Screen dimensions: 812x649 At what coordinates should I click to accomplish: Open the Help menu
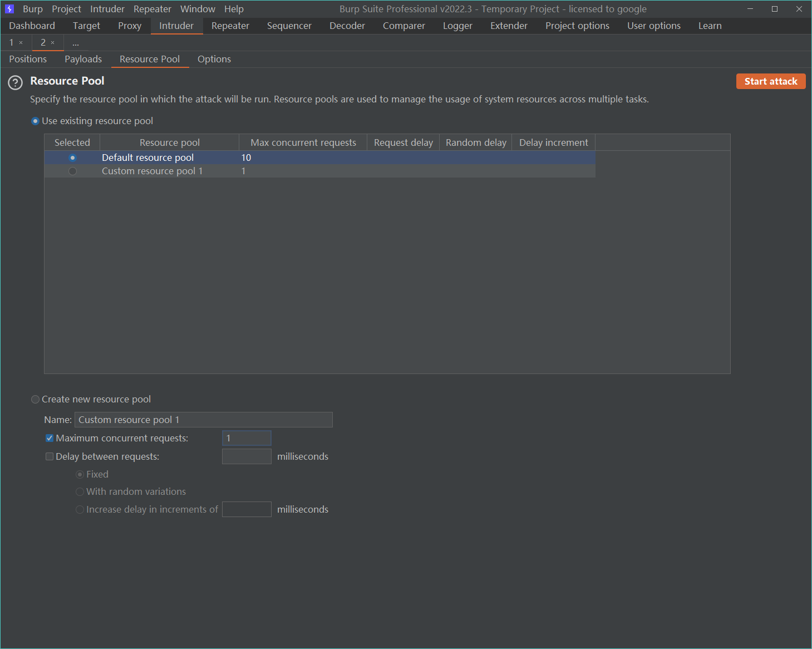pos(234,9)
